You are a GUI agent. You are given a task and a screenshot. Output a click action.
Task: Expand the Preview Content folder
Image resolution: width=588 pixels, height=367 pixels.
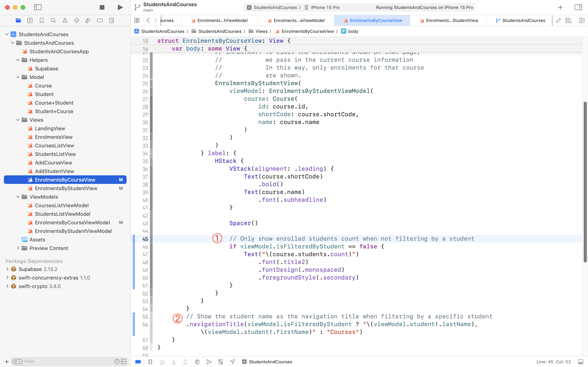point(18,248)
